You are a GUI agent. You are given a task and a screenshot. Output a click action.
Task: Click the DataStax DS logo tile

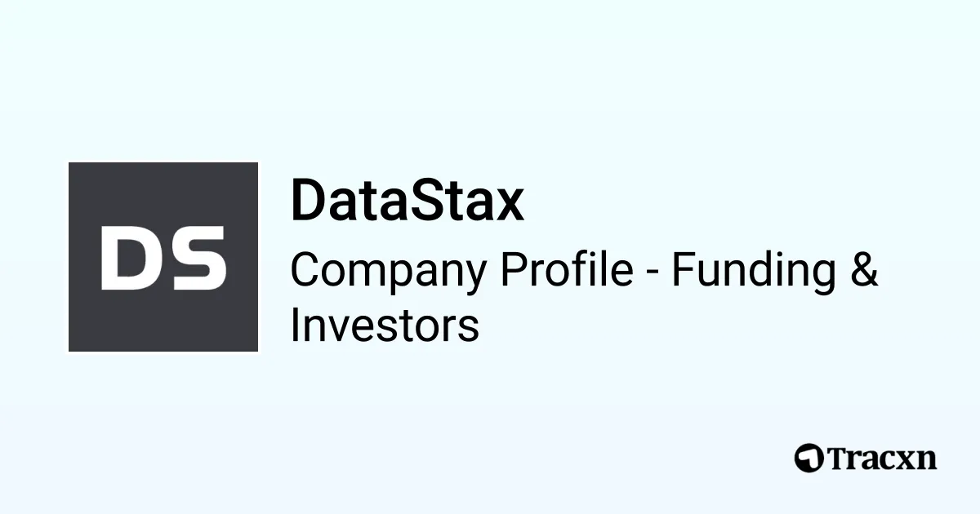[163, 257]
